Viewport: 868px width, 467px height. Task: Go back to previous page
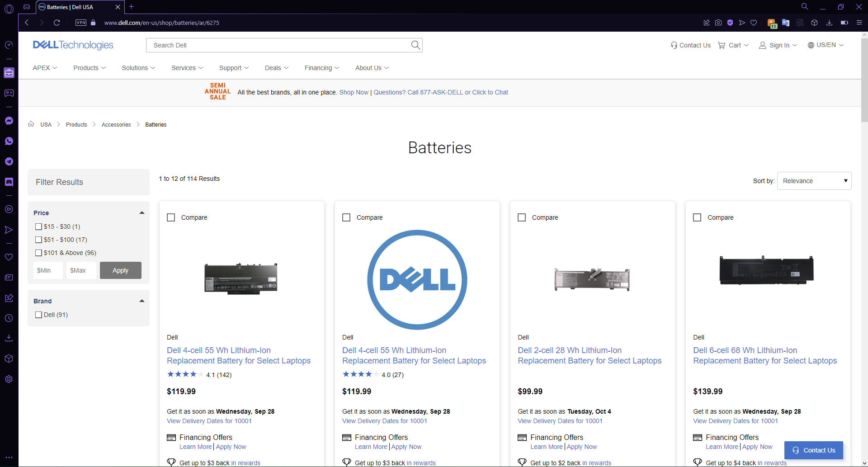click(27, 23)
